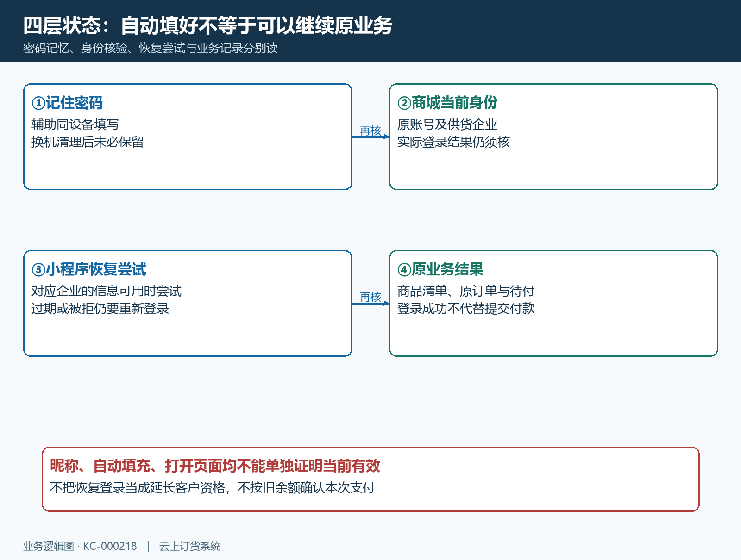Viewport: 741px width, 560px height.
Task: Select the heading ③小程序恢复尝试
Action: tap(89, 269)
